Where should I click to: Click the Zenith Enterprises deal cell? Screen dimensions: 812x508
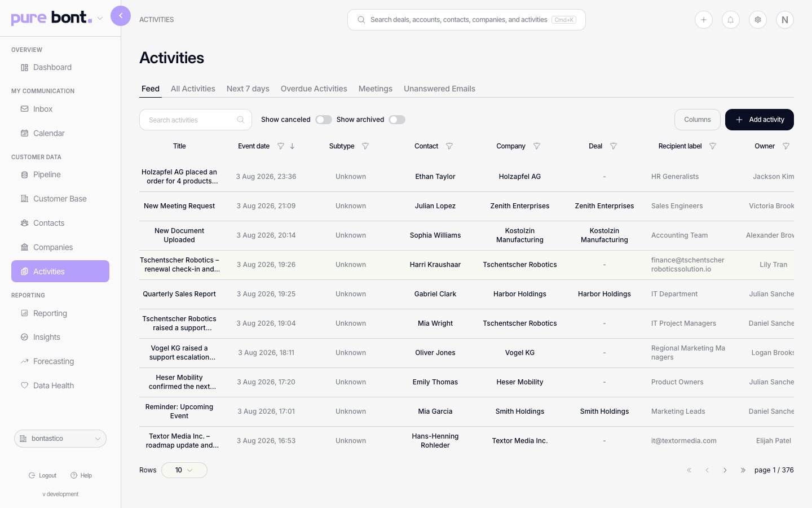pos(604,206)
